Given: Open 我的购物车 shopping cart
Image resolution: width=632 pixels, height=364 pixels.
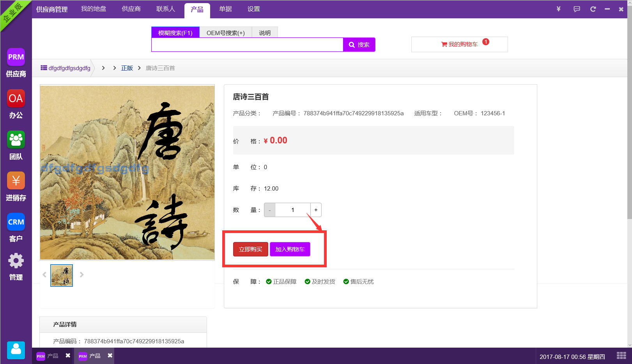Looking at the screenshot, I should coord(459,44).
